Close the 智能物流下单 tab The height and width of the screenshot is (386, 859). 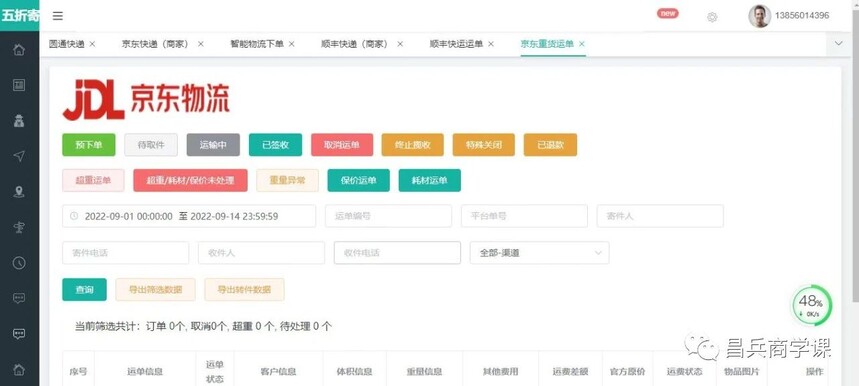291,44
